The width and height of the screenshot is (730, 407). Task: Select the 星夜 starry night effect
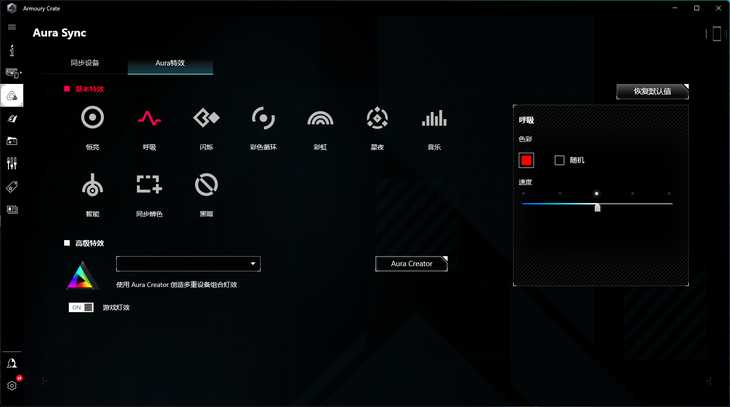377,119
